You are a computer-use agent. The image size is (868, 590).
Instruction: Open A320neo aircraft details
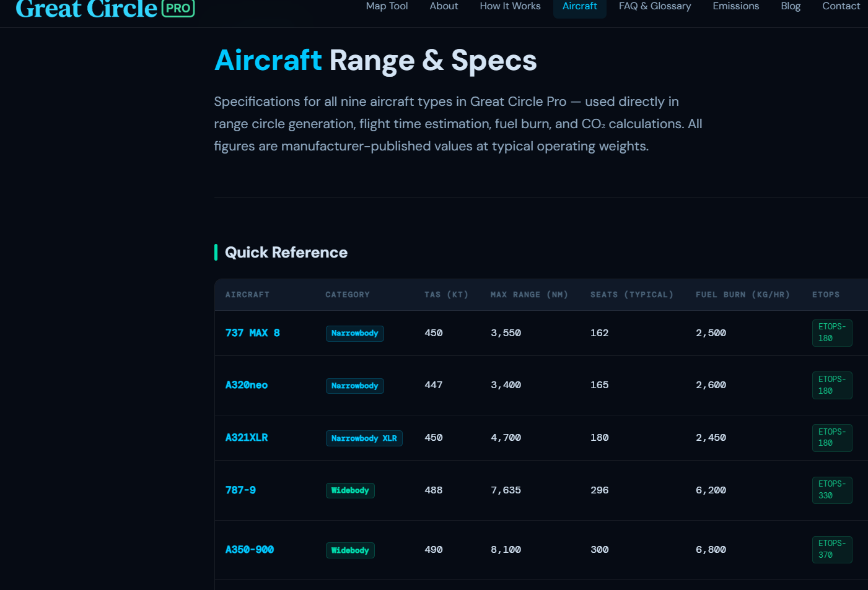coord(247,385)
